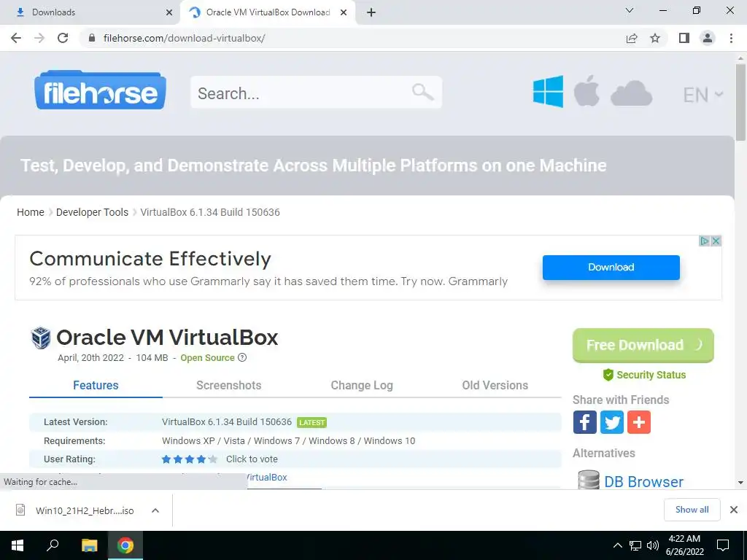Screen dimensions: 747x560
Task: Click the Open Source license label
Action: (207, 357)
